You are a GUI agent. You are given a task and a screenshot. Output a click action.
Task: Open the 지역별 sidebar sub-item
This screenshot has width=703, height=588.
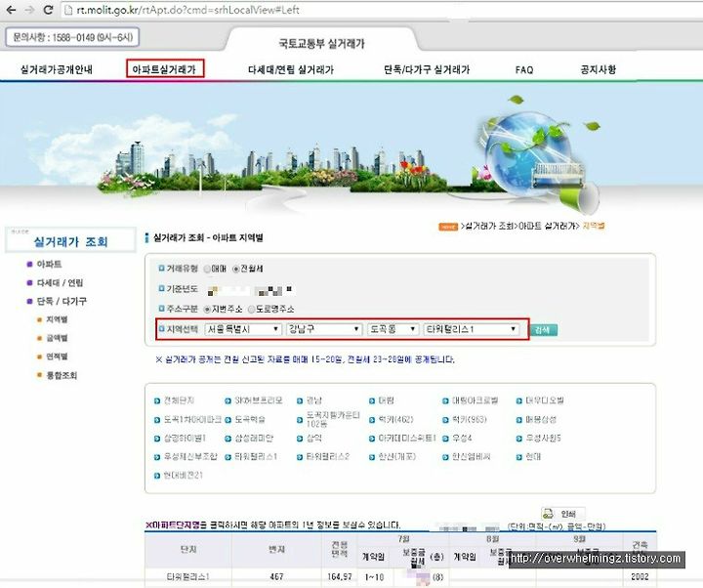pos(57,319)
